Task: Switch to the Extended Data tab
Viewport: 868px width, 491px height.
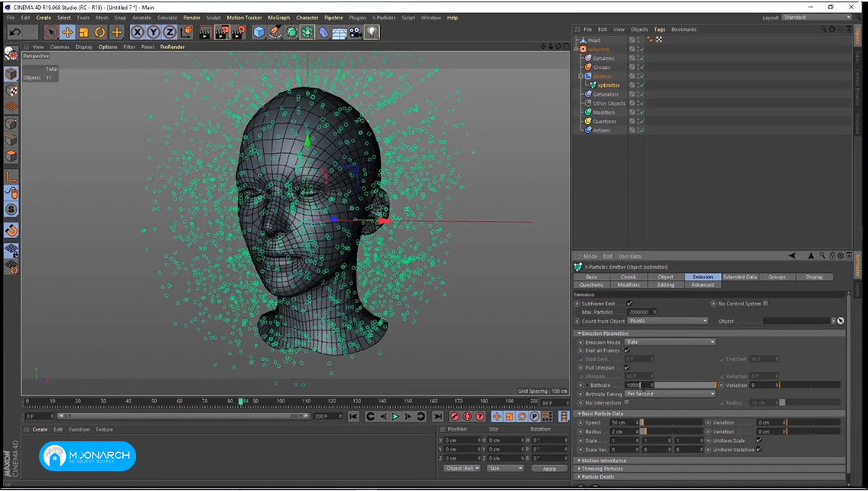Action: 740,277
